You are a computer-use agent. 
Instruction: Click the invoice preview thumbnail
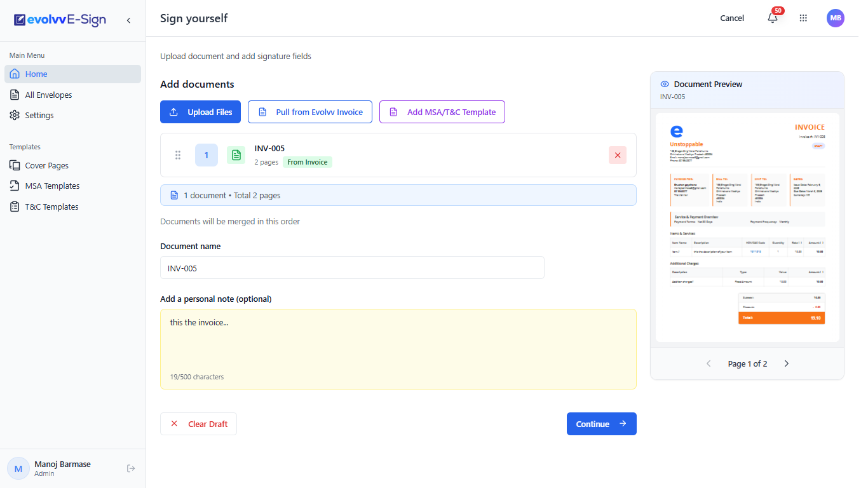coord(747,227)
